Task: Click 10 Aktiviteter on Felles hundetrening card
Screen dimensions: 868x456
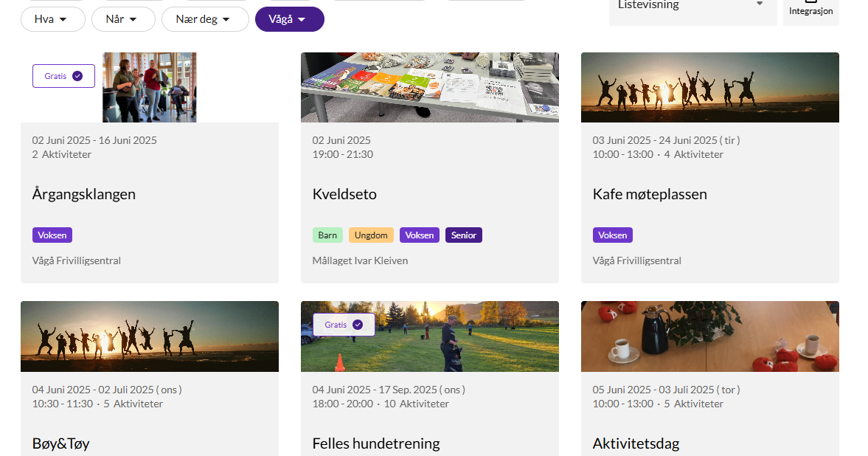Action: [416, 404]
